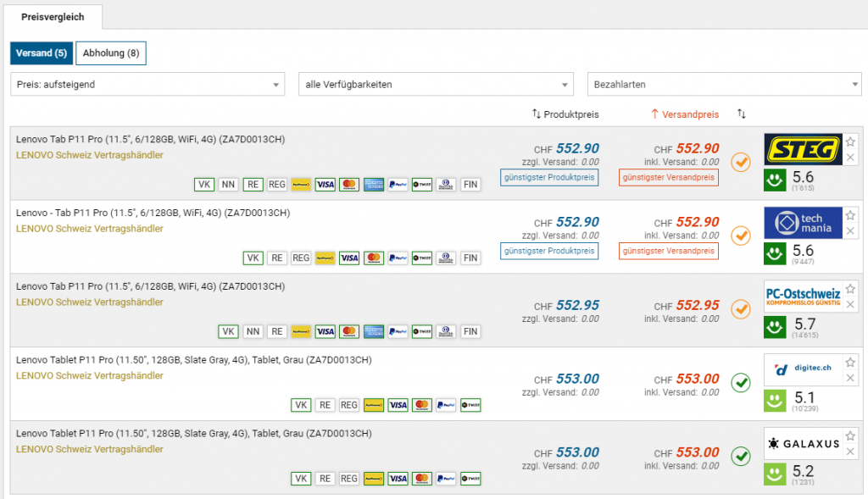Click the smiley rating icon for Galaxus
This screenshot has height=499, width=868.
775,474
